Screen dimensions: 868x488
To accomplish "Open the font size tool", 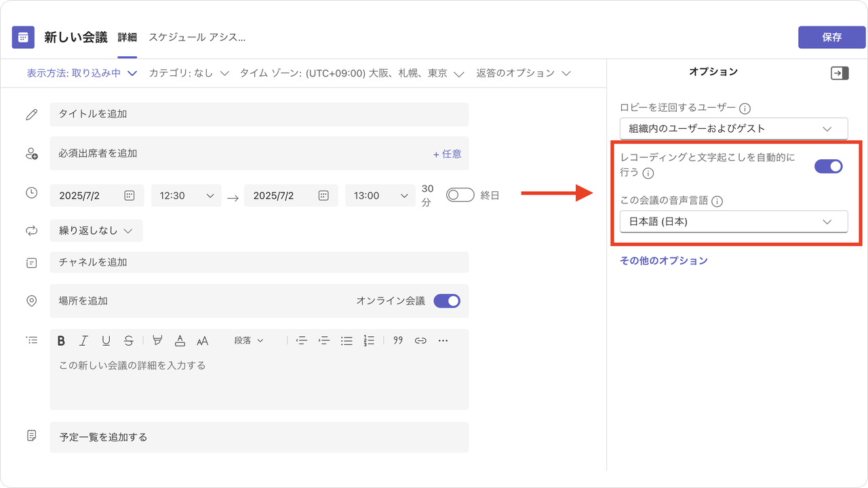I will pos(202,341).
